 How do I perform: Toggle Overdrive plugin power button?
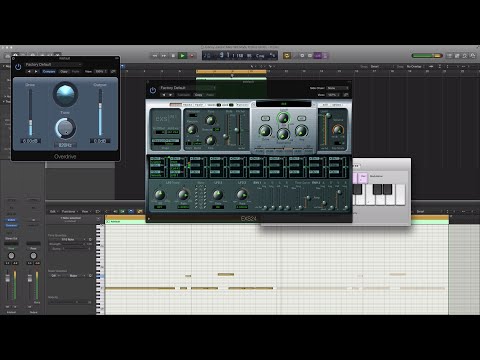pos(18,67)
